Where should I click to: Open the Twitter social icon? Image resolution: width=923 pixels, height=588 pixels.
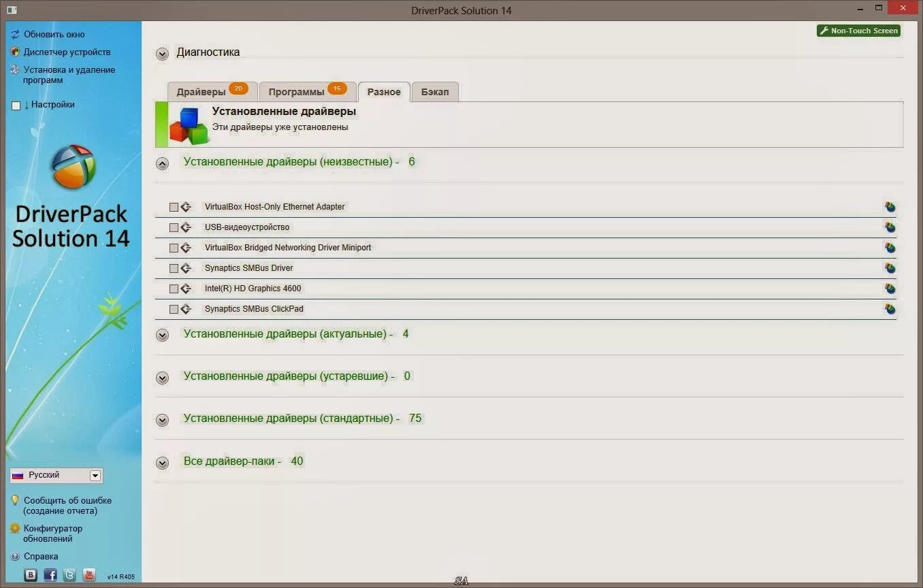[69, 574]
